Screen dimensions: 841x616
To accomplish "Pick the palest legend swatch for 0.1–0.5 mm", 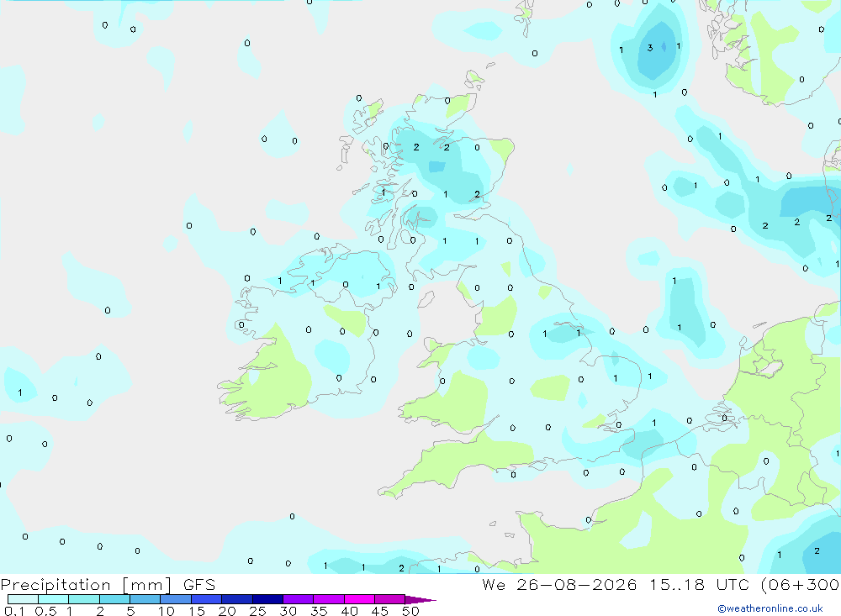I will click(23, 599).
